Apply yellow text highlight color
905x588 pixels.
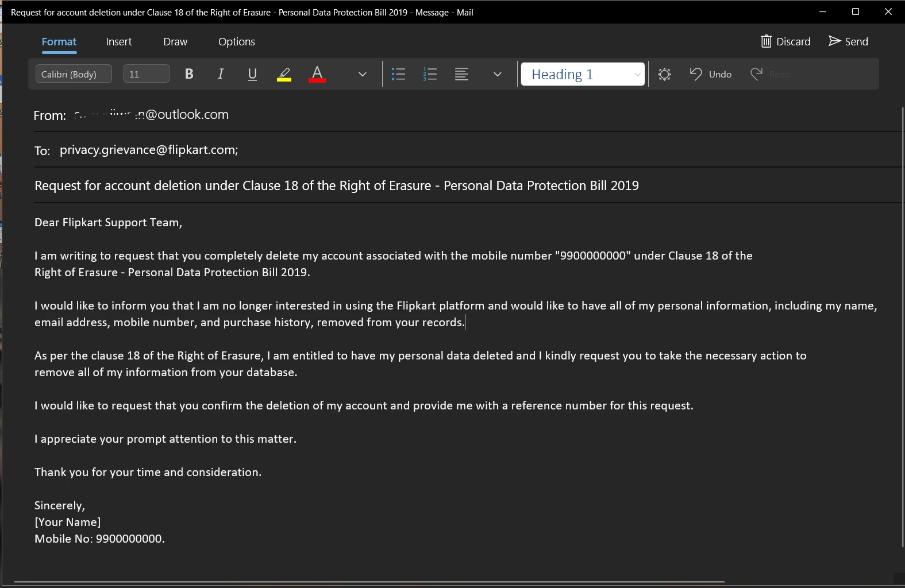[x=284, y=74]
